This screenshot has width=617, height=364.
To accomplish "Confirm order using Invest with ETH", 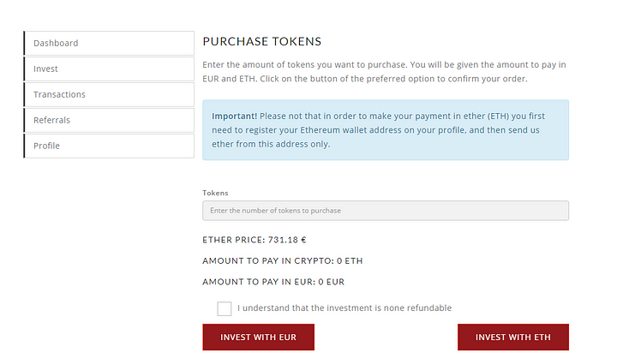I will 513,337.
